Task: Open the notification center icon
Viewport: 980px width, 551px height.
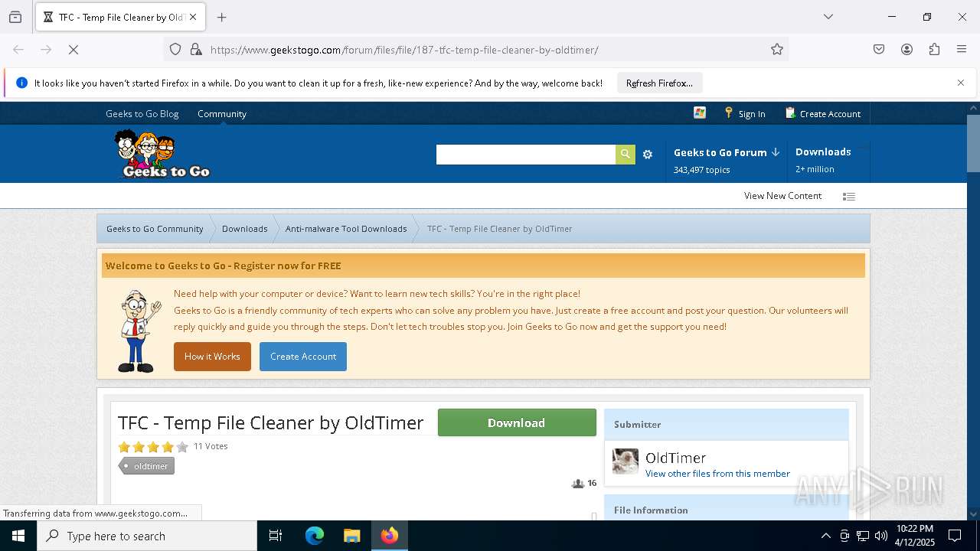Action: pos(955,536)
